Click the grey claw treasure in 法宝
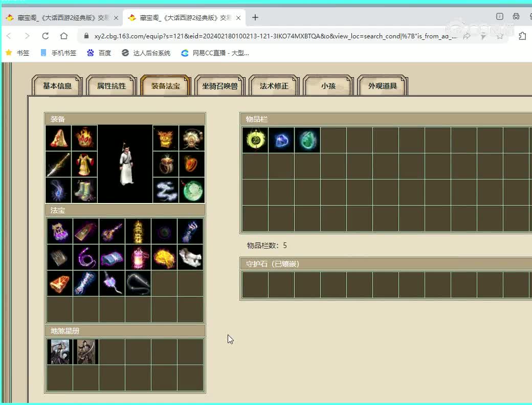Screen dimensions: 532x405 coord(60,257)
